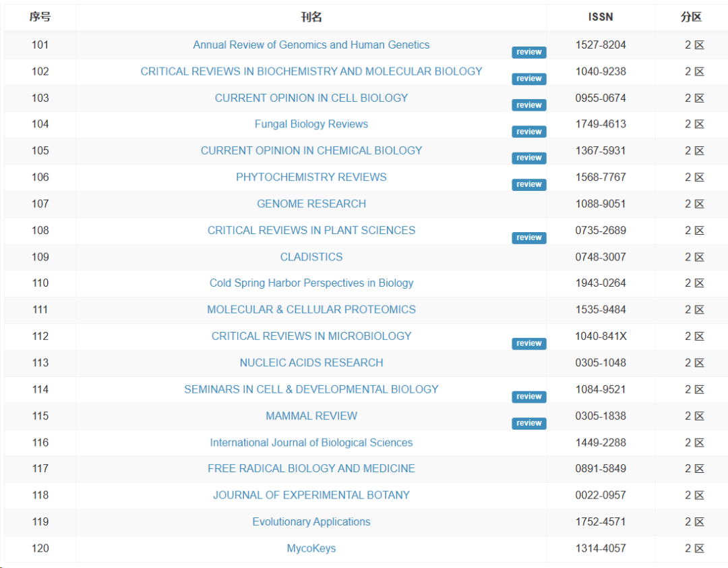Open MOLECULAR & CELLULAR PROTEOMICS link
The height and width of the screenshot is (568, 728).
(311, 310)
